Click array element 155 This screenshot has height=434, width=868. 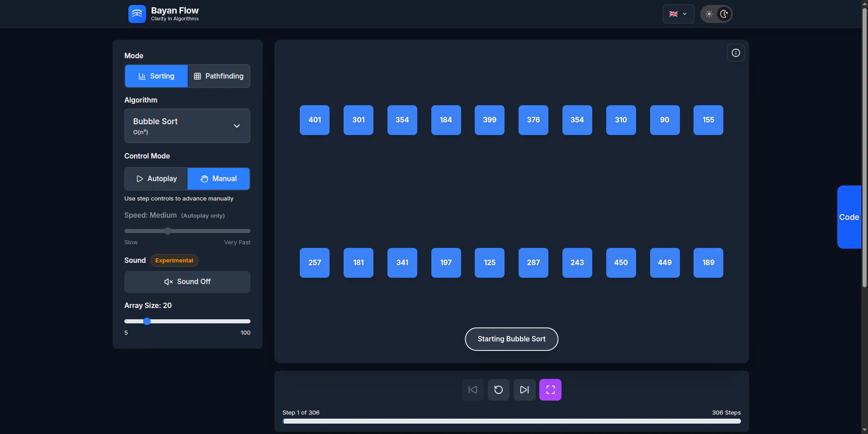(x=708, y=120)
